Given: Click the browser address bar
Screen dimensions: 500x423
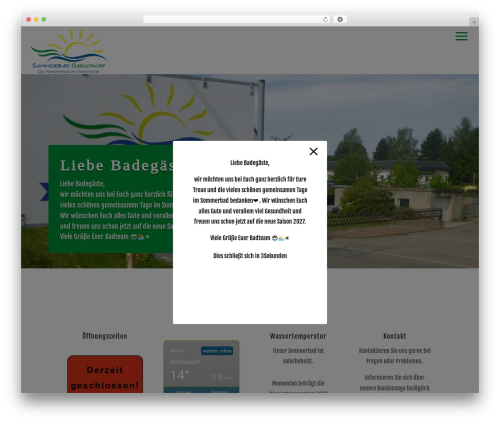Looking at the screenshot, I should pos(237,20).
